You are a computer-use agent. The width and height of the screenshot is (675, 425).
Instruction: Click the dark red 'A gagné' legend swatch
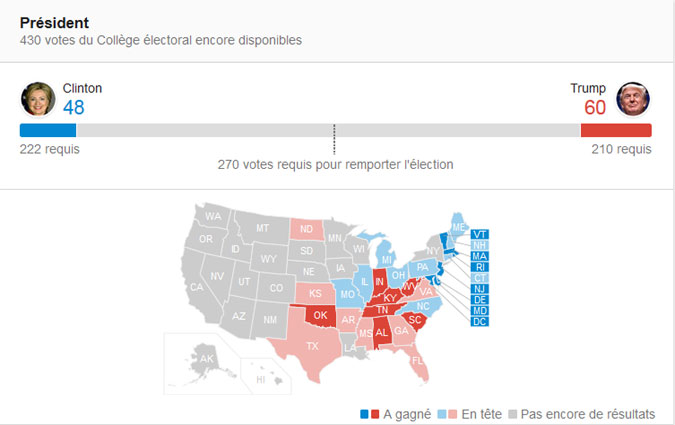(375, 414)
